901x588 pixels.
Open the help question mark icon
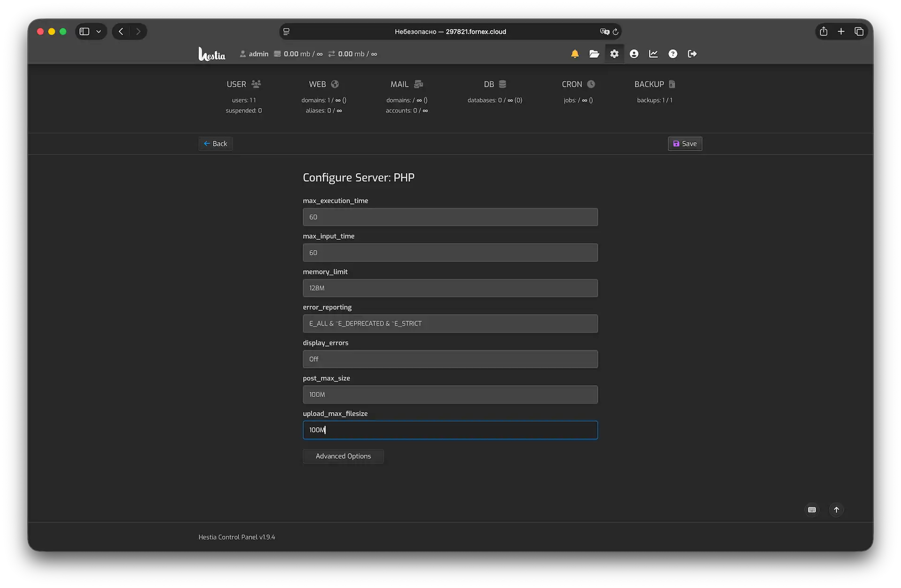673,54
